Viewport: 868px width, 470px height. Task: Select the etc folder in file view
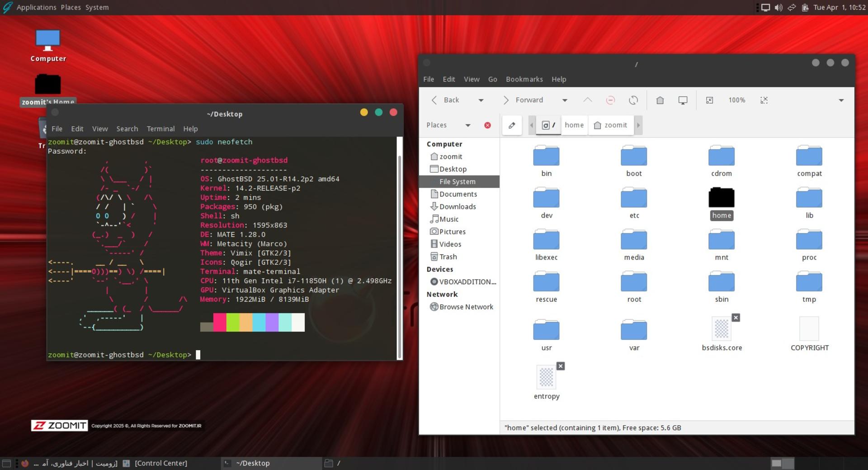pos(634,204)
